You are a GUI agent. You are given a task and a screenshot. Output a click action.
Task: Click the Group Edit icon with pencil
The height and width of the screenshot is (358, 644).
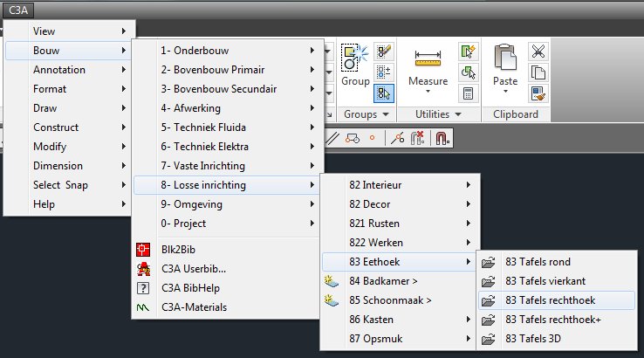384,52
